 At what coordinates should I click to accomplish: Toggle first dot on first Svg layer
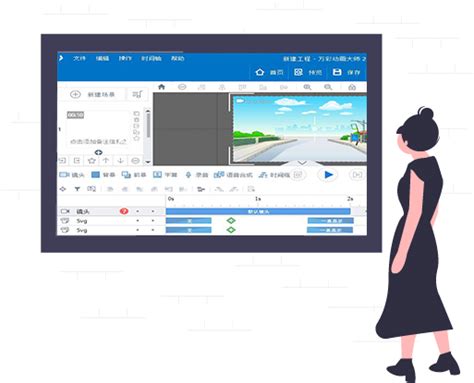tap(138, 221)
